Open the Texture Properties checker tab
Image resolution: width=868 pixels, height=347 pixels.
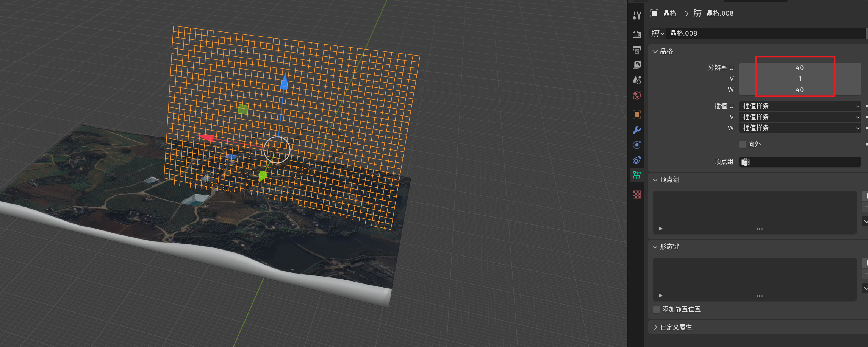(x=637, y=194)
